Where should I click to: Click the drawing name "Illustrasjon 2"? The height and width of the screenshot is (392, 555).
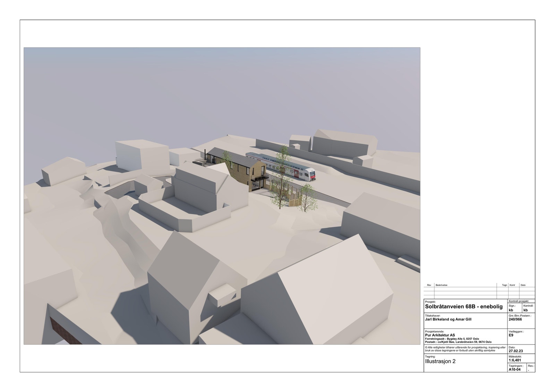pyautogui.click(x=440, y=361)
